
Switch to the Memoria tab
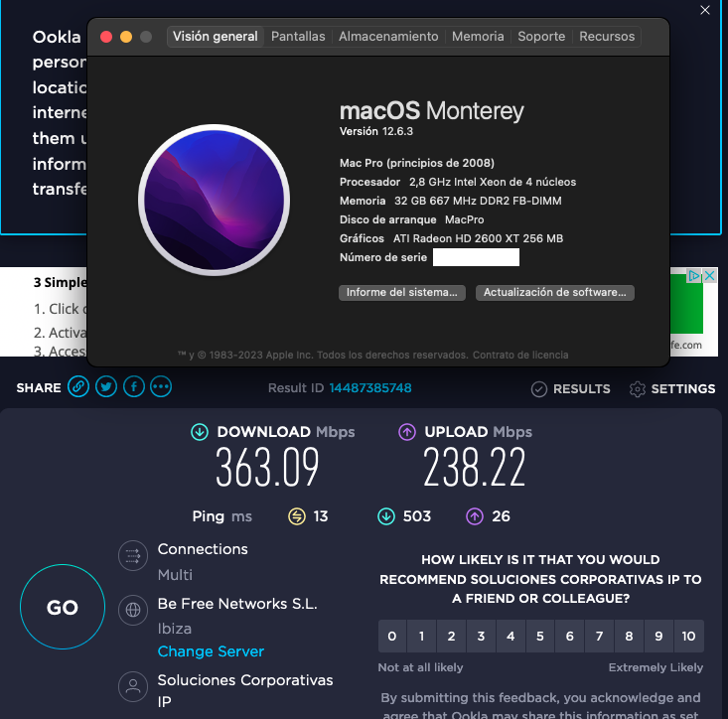(x=478, y=37)
